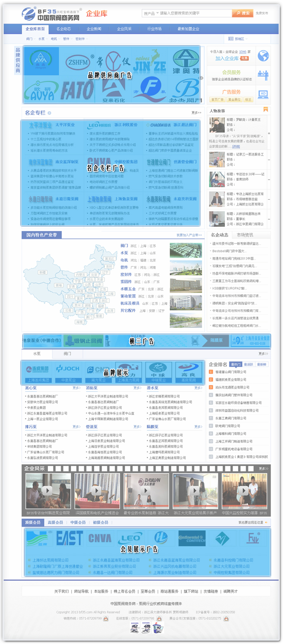The image size is (284, 644).
Task: Click the EAST member logo
Action: [x=69, y=538]
